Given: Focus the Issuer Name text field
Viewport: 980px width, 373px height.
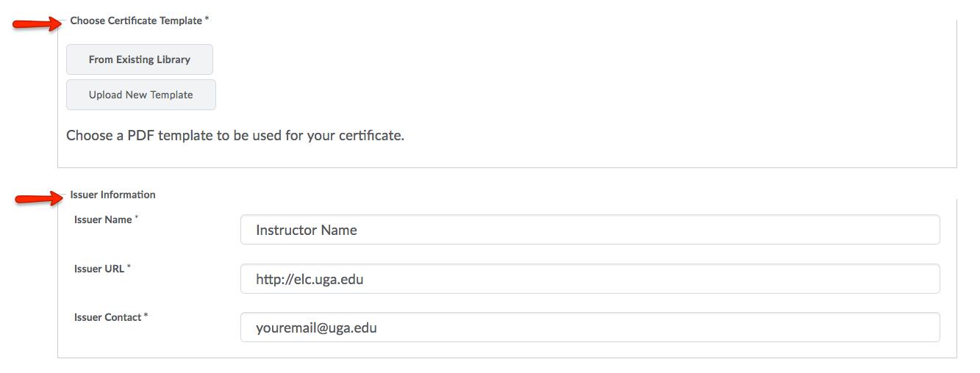Looking at the screenshot, I should [x=590, y=230].
